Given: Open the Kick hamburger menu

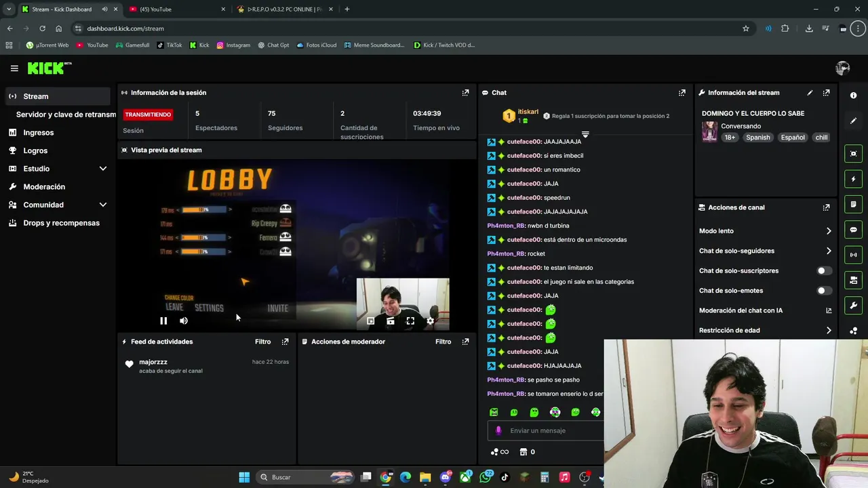Looking at the screenshot, I should [x=14, y=68].
